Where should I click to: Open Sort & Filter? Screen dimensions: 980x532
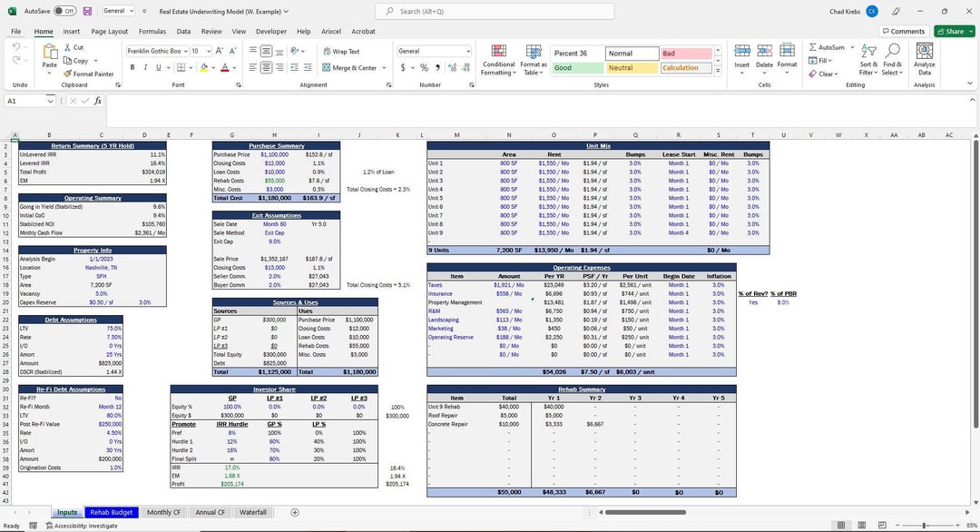(x=867, y=58)
